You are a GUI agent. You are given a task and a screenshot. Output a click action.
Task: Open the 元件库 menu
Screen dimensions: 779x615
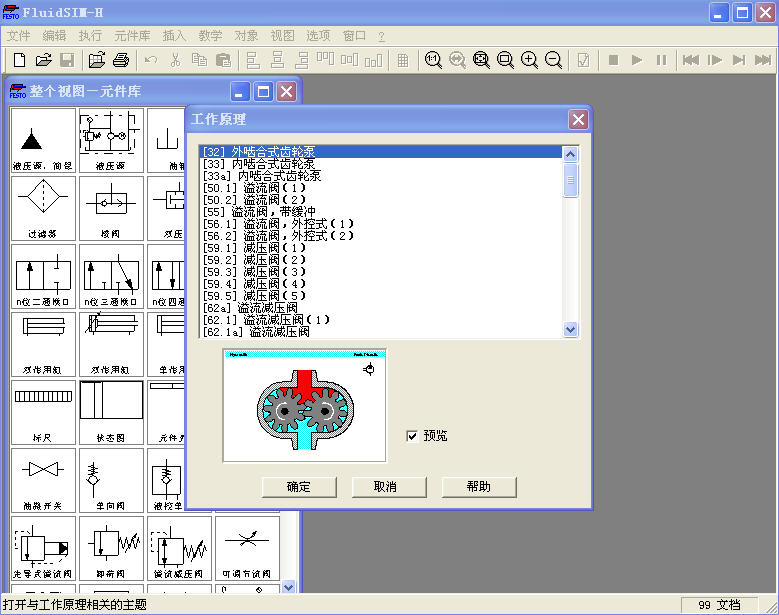(x=132, y=36)
